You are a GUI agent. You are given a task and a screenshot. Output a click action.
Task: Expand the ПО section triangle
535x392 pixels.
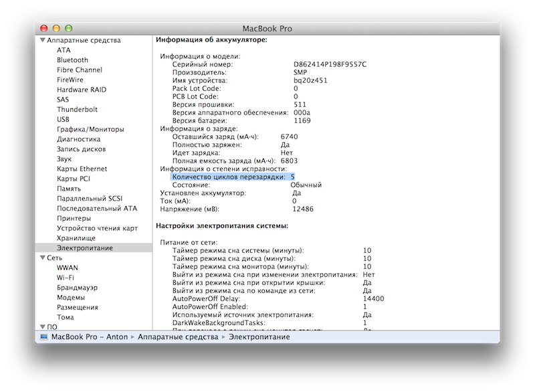pos(42,326)
